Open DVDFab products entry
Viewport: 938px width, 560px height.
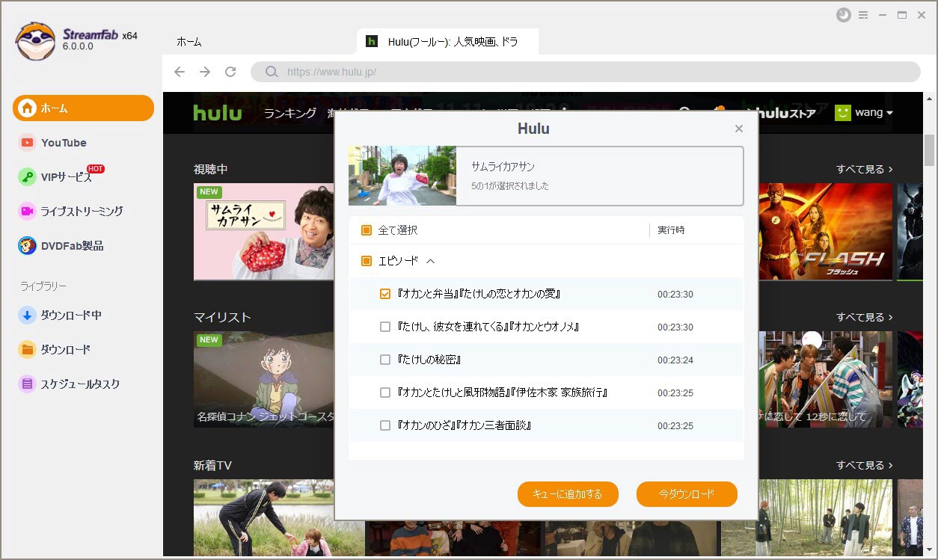point(61,246)
